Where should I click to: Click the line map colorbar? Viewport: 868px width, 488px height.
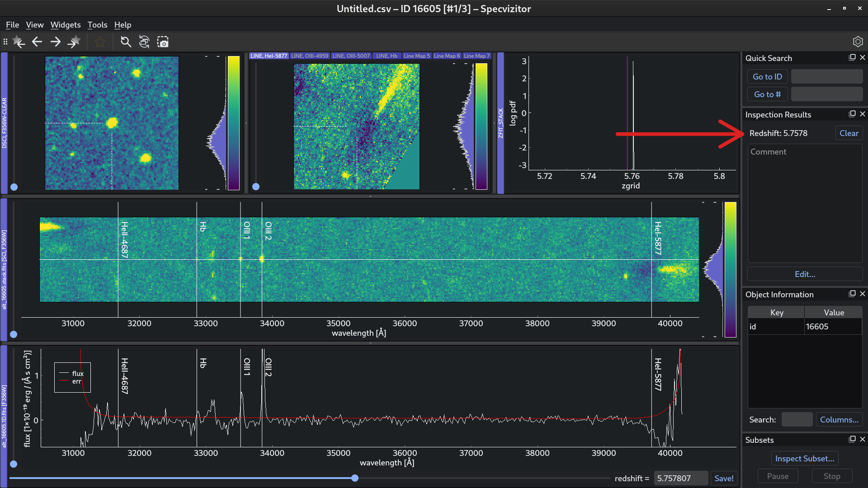[481, 126]
